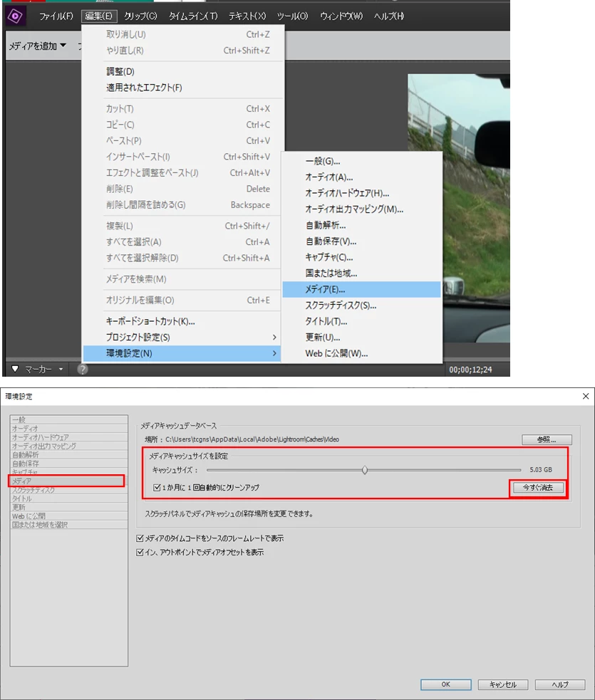Select 一般 in preferences category list
Image resolution: width=595 pixels, height=700 pixels.
[69, 419]
